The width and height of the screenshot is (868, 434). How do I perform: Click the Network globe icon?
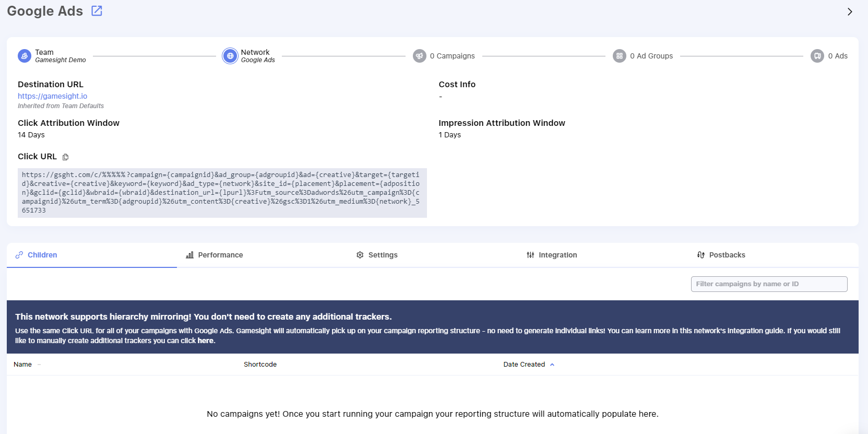tap(230, 56)
